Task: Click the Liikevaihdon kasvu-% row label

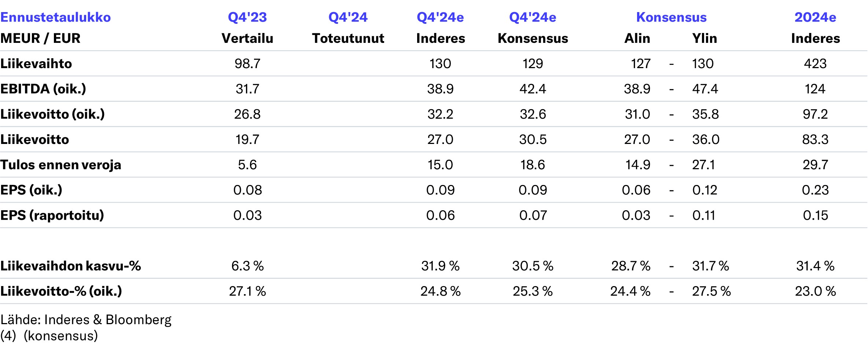Action: click(x=70, y=266)
